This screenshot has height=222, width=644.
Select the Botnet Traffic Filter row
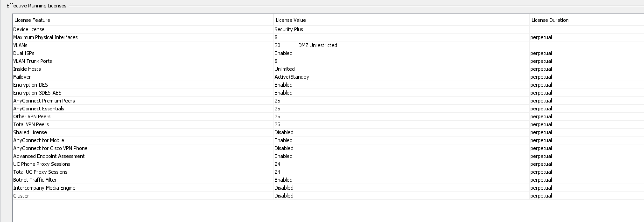[328, 180]
